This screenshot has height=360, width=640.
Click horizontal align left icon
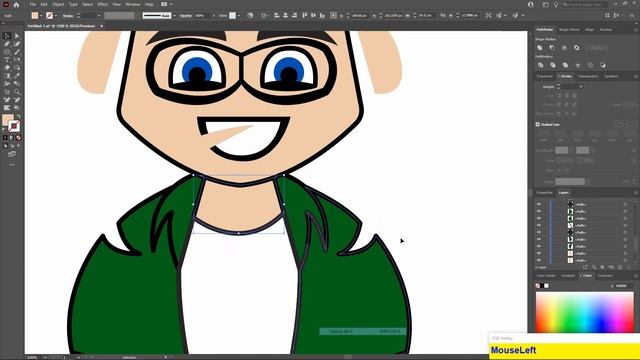point(277,16)
